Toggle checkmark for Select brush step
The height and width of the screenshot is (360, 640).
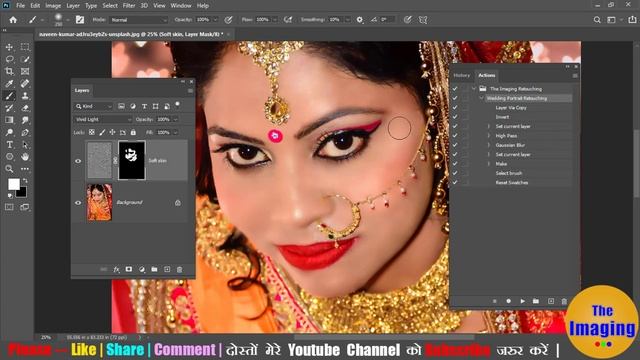pos(455,173)
